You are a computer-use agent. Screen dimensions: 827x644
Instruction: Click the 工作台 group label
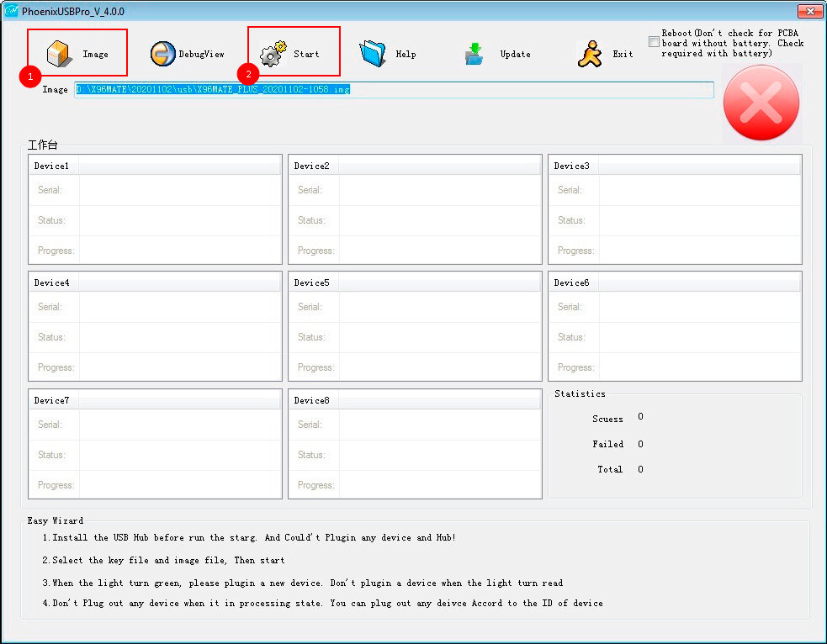[42, 145]
